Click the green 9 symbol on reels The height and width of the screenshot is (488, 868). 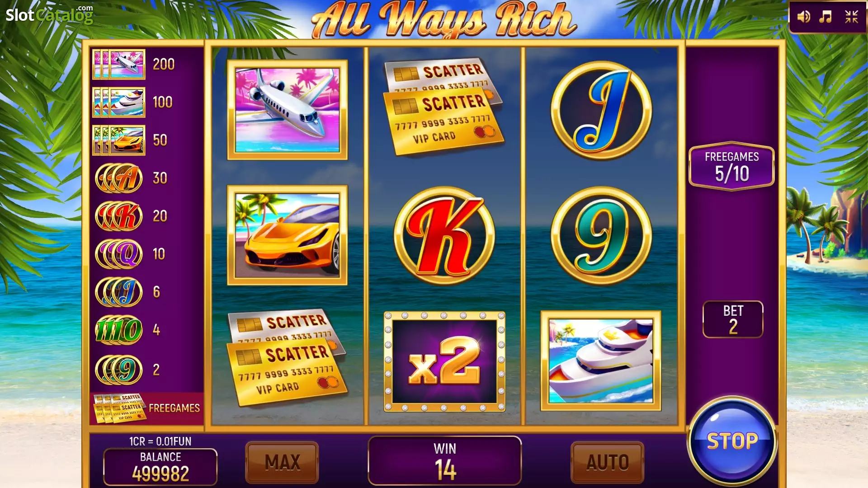601,235
